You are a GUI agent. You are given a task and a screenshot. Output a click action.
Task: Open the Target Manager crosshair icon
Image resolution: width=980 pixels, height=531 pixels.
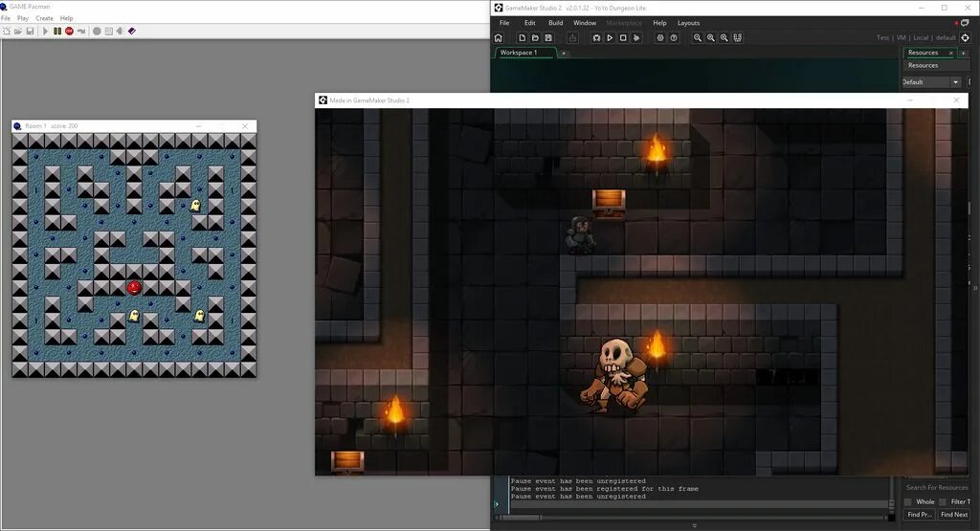point(965,37)
